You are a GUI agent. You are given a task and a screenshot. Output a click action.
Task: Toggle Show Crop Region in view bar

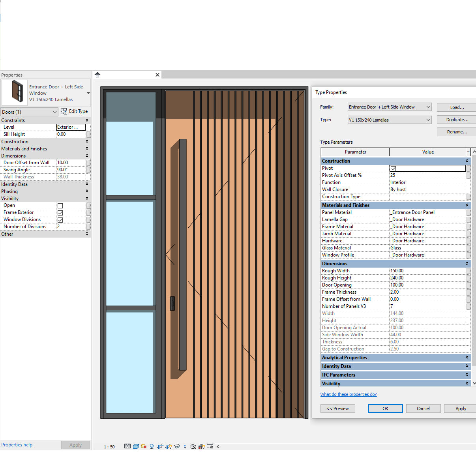(x=169, y=446)
